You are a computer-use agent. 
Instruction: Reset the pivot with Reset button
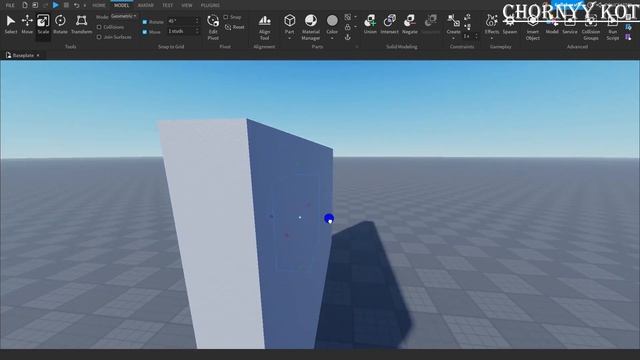235,27
